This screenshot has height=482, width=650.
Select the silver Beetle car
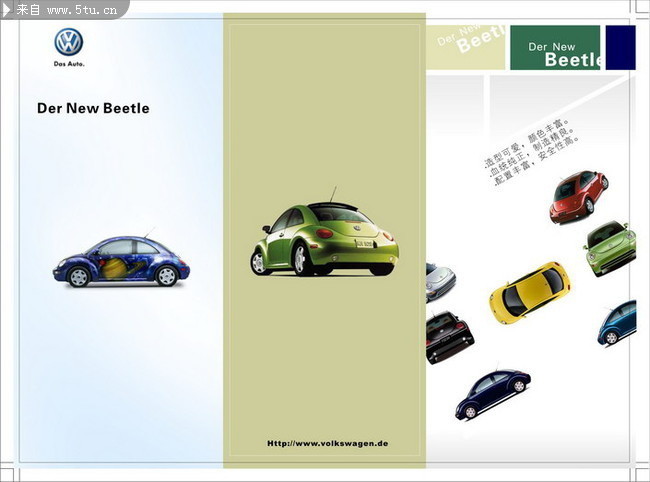[440, 282]
